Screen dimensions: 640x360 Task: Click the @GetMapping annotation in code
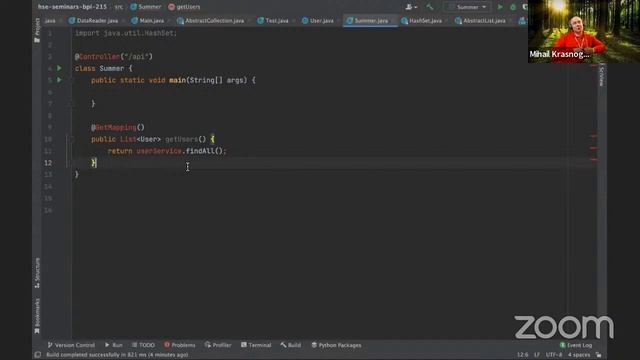(113, 127)
